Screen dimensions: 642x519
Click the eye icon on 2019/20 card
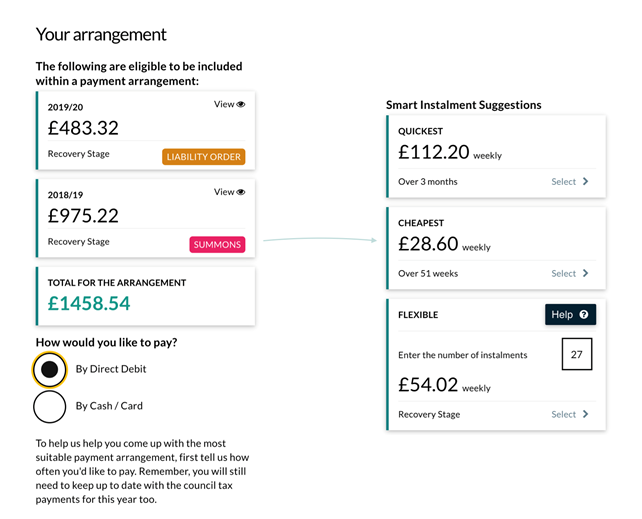click(x=241, y=104)
